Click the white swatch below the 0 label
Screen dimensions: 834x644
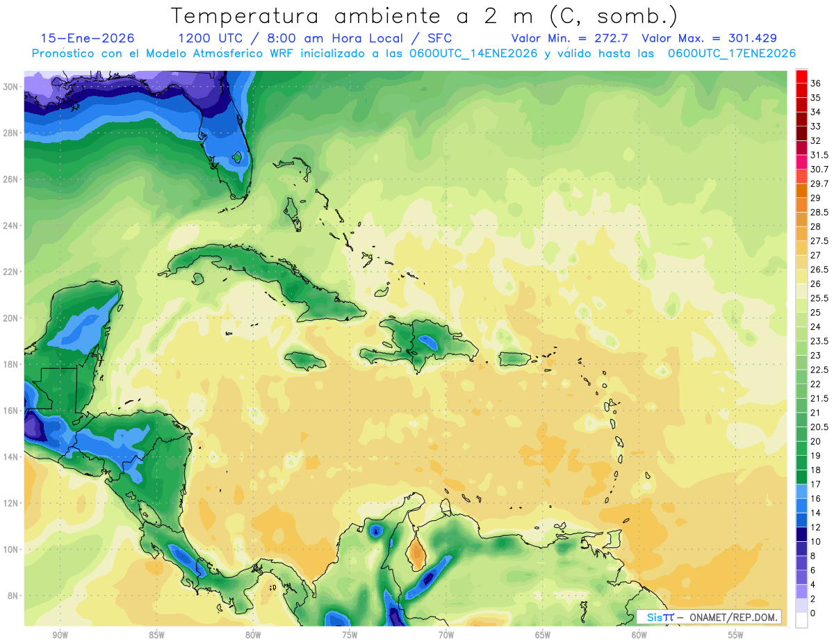(801, 620)
